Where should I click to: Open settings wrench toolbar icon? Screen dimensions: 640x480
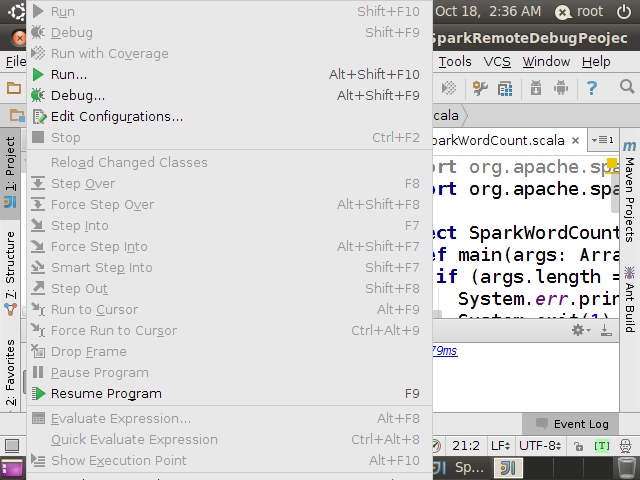[480, 88]
